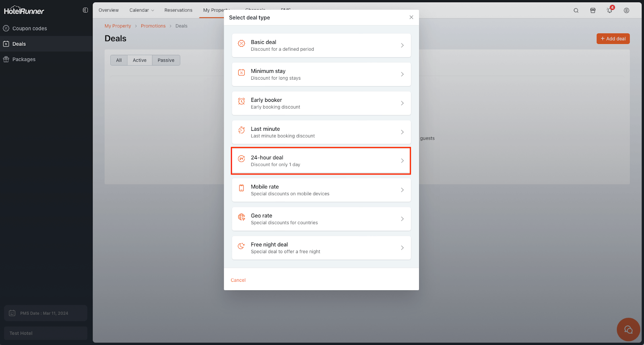Open Packages in the sidebar
Screen dimensions: 644x345
pos(24,60)
